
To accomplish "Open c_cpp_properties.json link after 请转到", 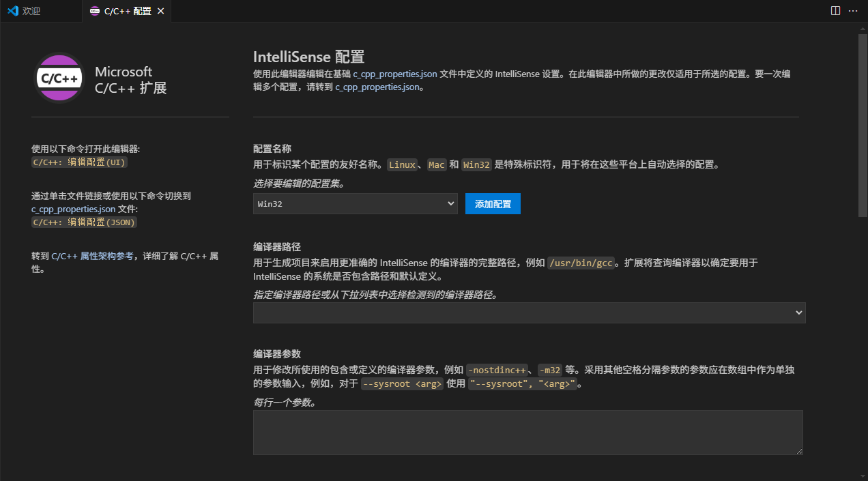I will [377, 87].
